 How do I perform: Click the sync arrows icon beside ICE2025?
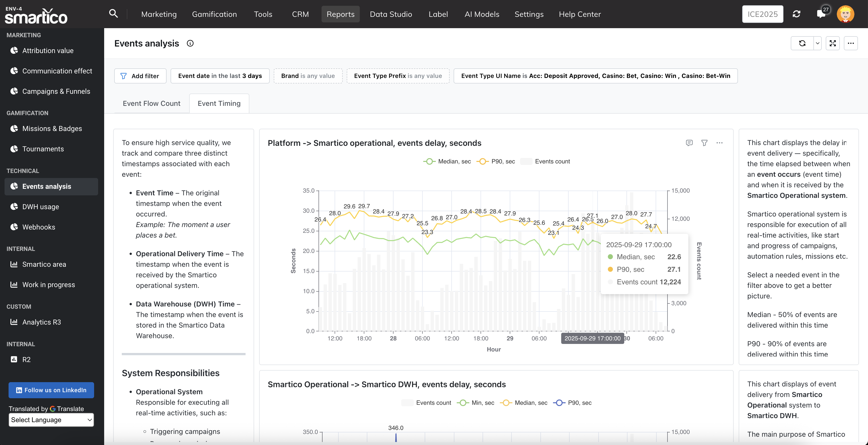point(797,14)
